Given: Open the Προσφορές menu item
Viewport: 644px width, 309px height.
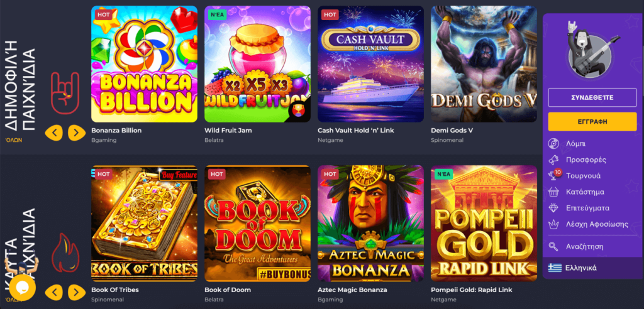Looking at the screenshot, I should click(586, 160).
